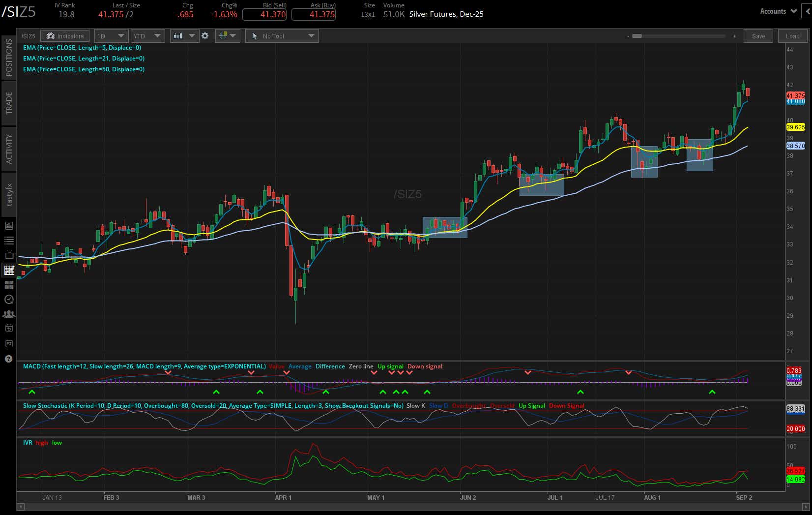Open the No Tool drawing dropdown
812x515 pixels.
[282, 35]
